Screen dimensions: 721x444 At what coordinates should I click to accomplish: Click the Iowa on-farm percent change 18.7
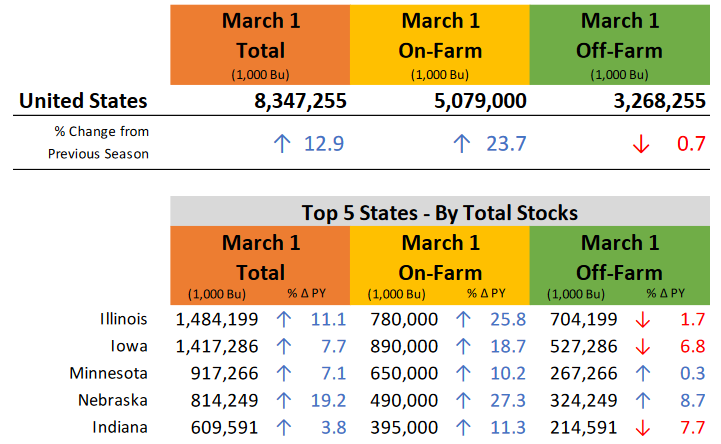[508, 347]
